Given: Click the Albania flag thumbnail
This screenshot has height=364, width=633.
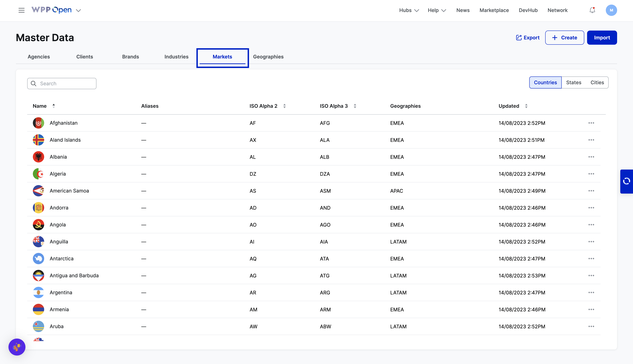Looking at the screenshot, I should click(x=39, y=157).
